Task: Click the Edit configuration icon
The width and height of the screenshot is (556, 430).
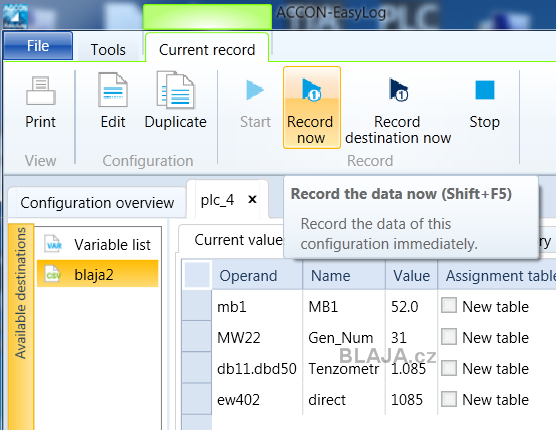Action: (113, 90)
